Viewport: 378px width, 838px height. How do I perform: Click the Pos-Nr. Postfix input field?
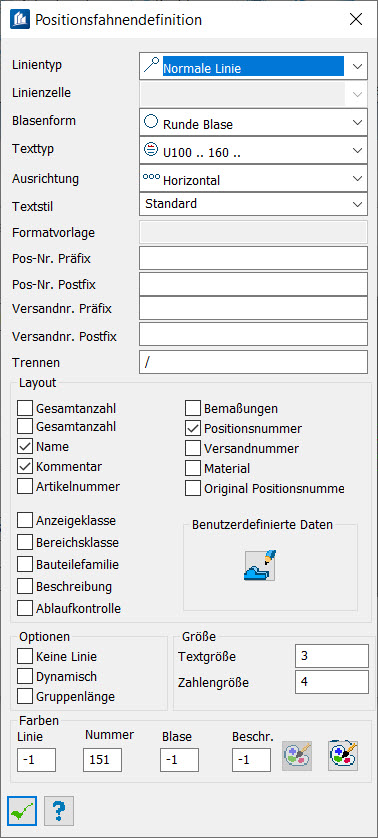click(253, 284)
